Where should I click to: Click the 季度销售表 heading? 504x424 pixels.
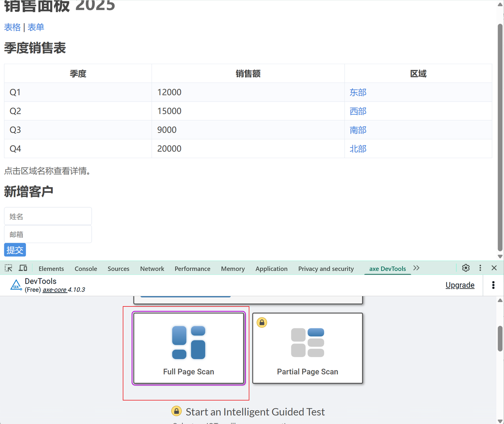coord(35,48)
